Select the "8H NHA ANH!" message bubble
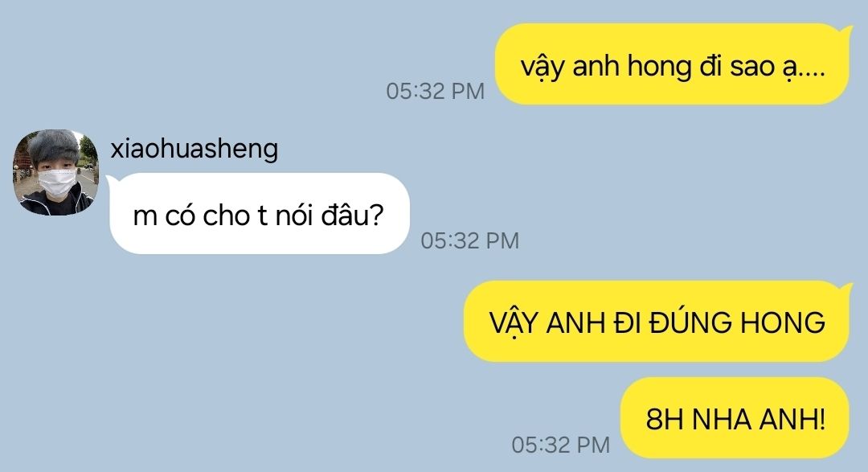 coord(735,417)
